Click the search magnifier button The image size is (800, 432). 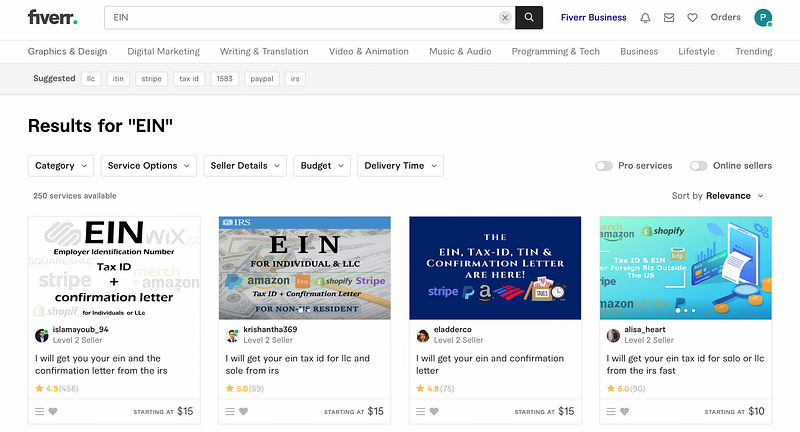(x=529, y=17)
